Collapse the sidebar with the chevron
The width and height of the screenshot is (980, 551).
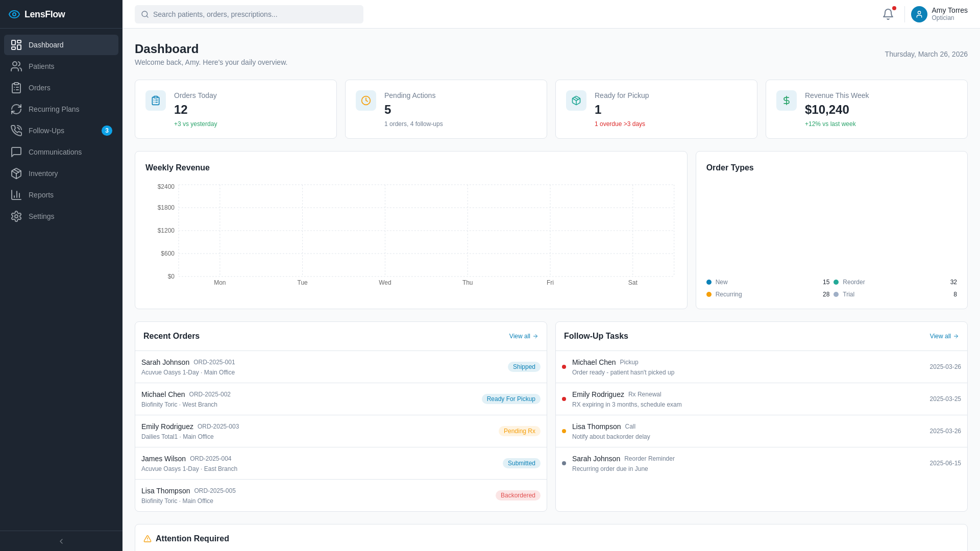61,541
